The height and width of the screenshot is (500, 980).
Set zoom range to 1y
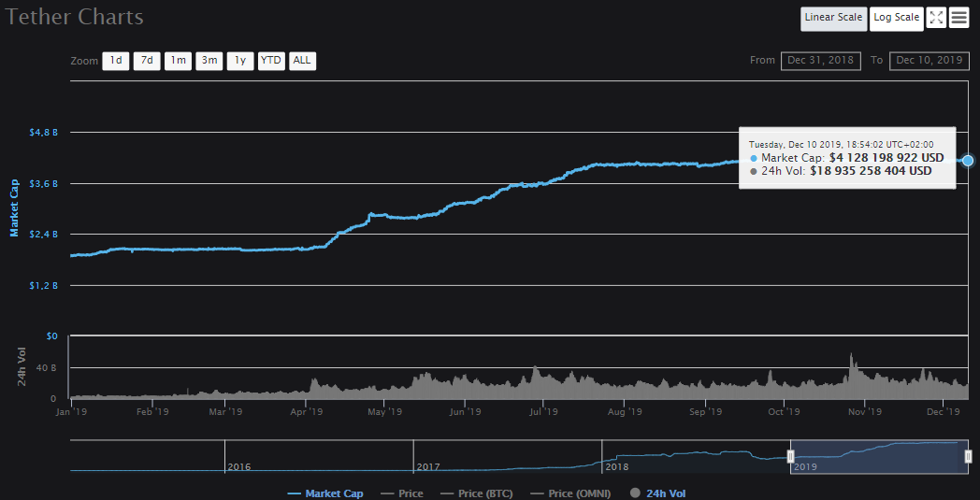(240, 61)
